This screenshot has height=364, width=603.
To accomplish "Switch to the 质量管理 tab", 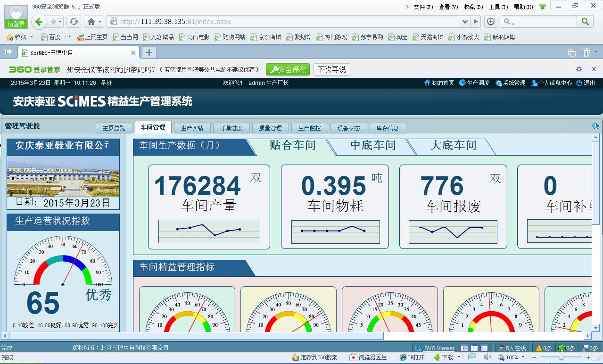I will 270,128.
